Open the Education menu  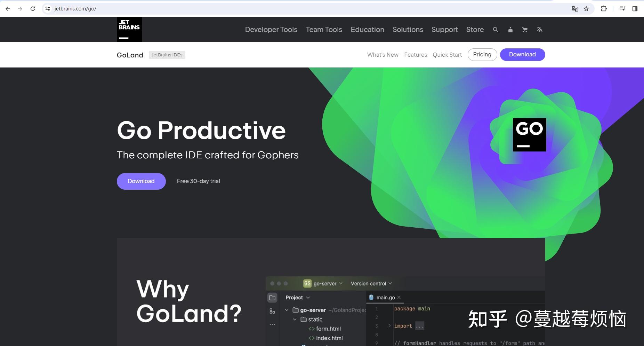(x=367, y=30)
